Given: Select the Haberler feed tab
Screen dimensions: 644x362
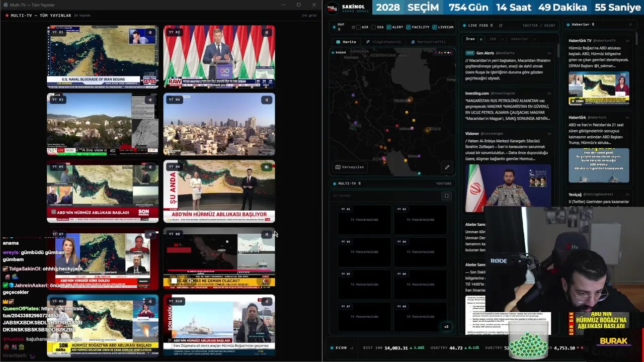Looking at the screenshot, I should (x=519, y=39).
